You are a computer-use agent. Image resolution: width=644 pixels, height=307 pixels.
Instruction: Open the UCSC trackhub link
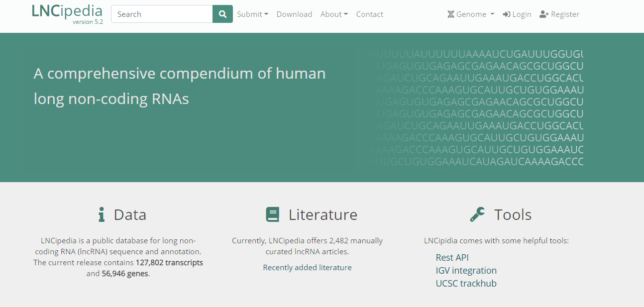pyautogui.click(x=466, y=283)
